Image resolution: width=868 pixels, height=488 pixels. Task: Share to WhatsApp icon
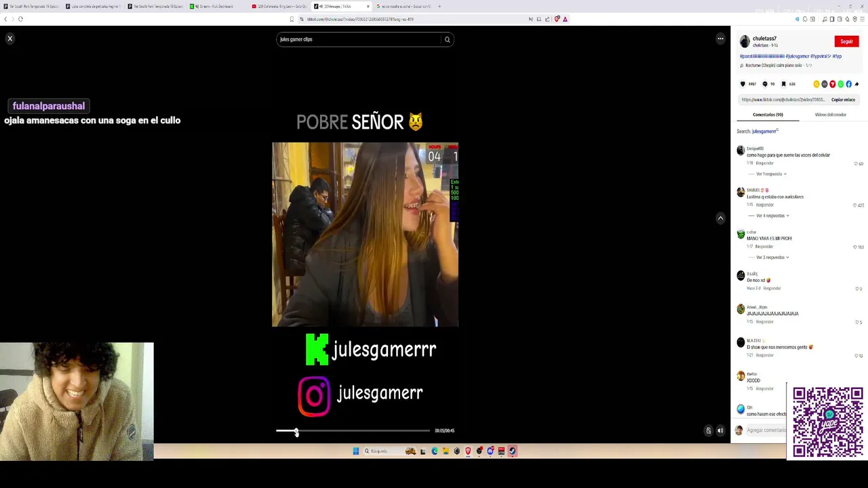click(841, 84)
